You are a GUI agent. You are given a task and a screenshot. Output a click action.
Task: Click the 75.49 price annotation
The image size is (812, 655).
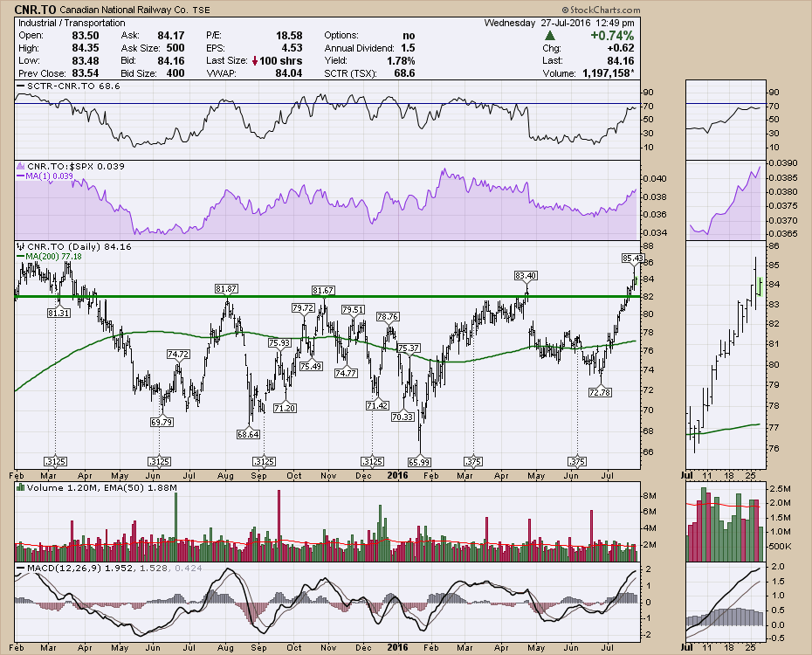(x=311, y=366)
